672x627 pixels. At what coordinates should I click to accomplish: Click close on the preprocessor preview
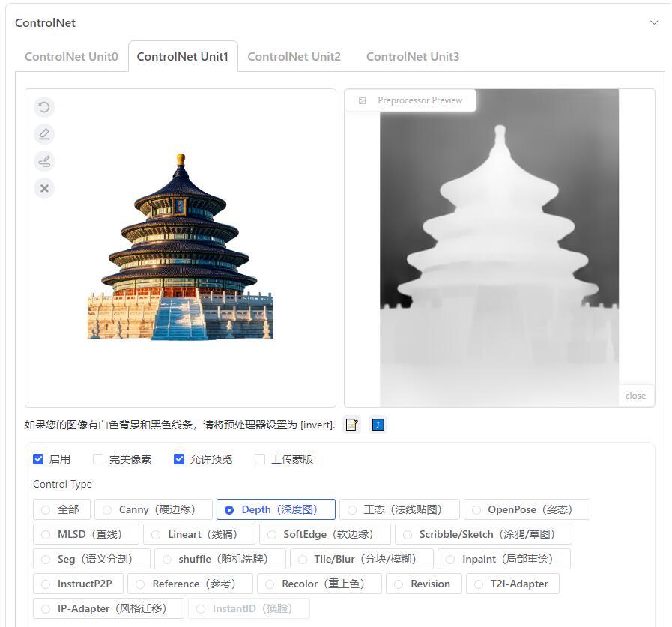(x=635, y=395)
